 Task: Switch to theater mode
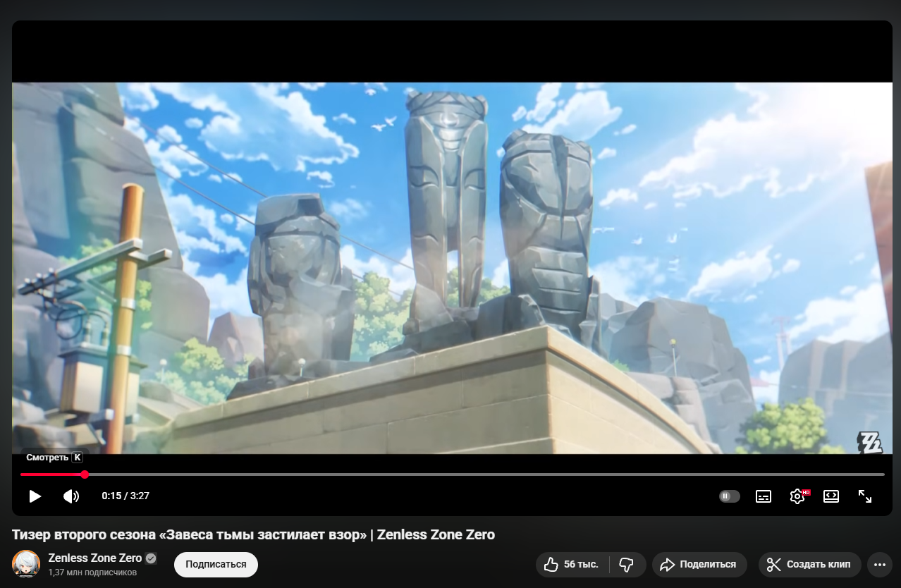point(831,496)
